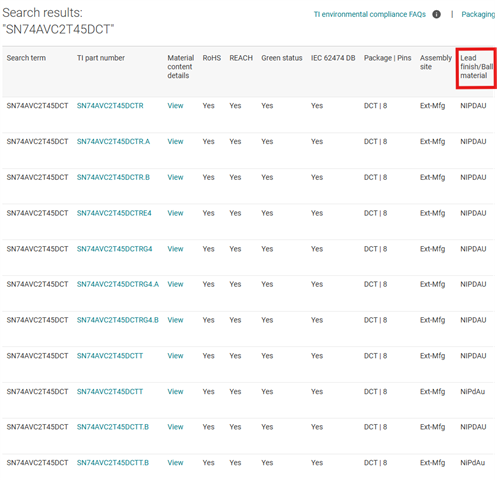Open part number SN74AVC2T45DCTRG4.A
This screenshot has height=480, width=497.
[x=118, y=284]
